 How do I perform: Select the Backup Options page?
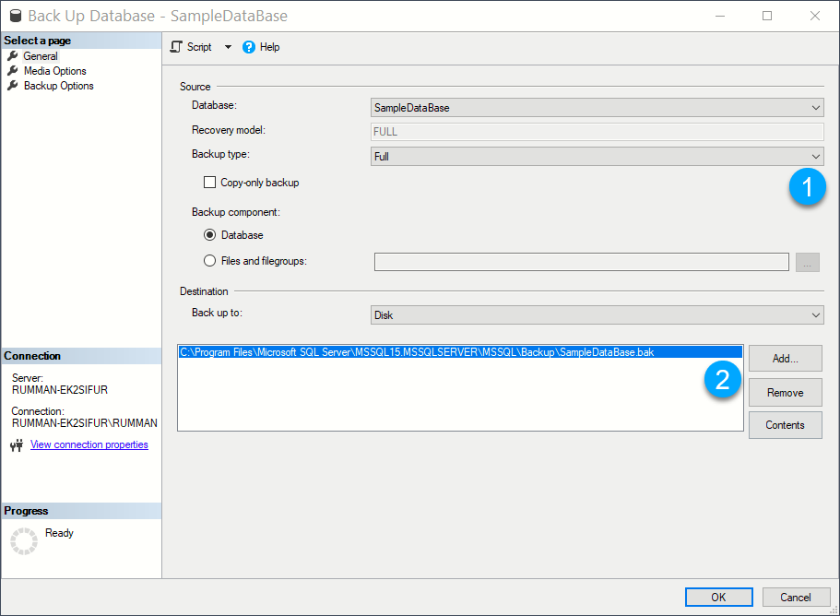[x=58, y=85]
